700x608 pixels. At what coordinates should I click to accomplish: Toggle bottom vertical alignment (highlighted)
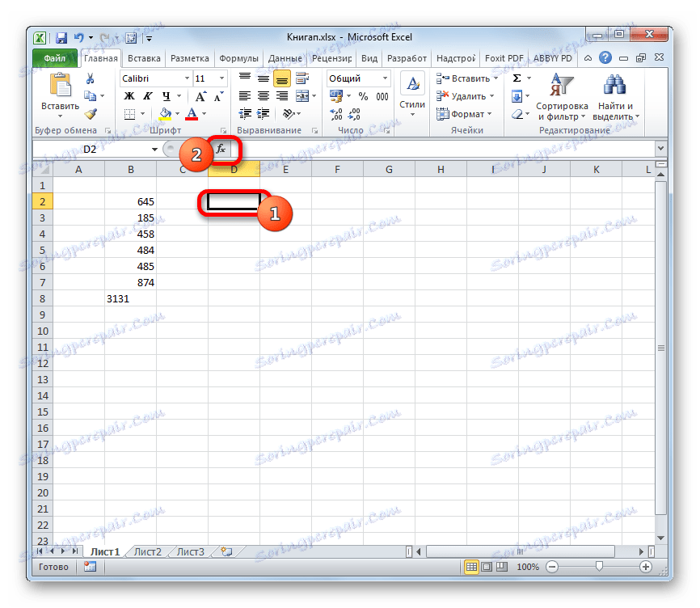[281, 79]
